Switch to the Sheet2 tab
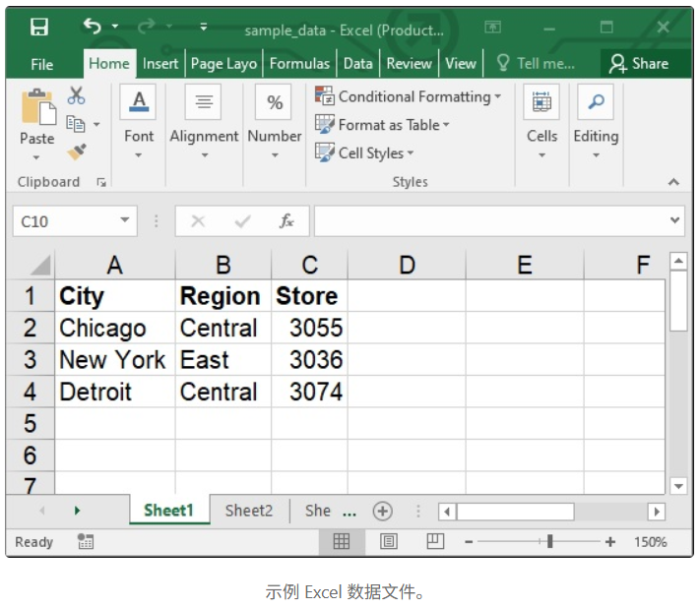700x609 pixels. point(249,511)
